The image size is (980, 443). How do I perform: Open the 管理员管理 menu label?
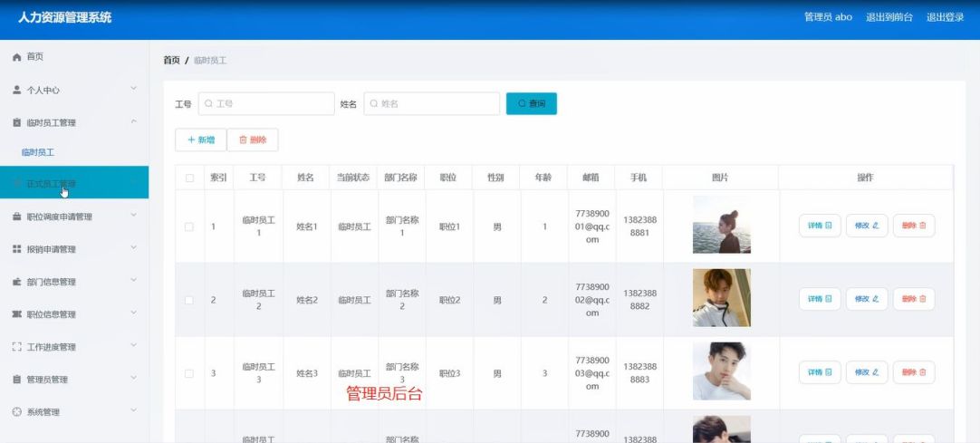click(x=47, y=380)
